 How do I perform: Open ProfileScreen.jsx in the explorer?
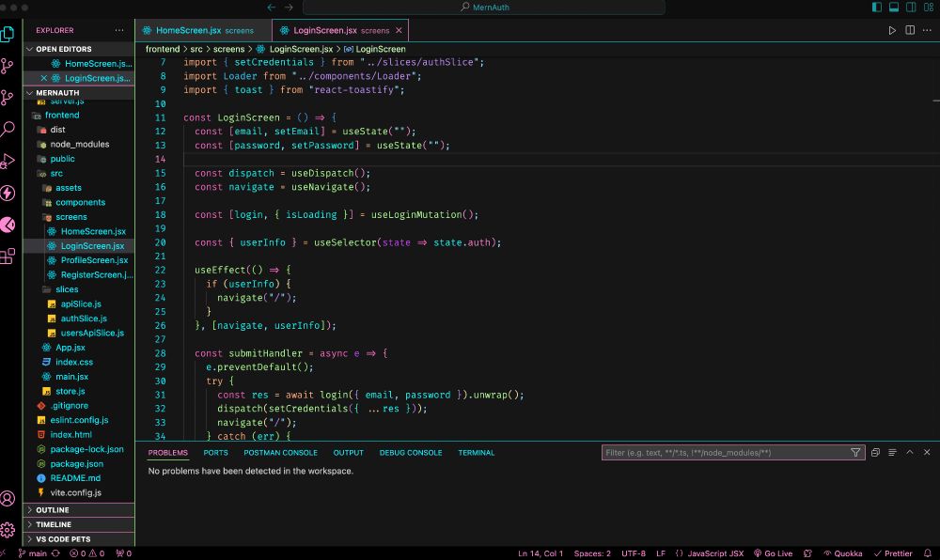pyautogui.click(x=79, y=260)
